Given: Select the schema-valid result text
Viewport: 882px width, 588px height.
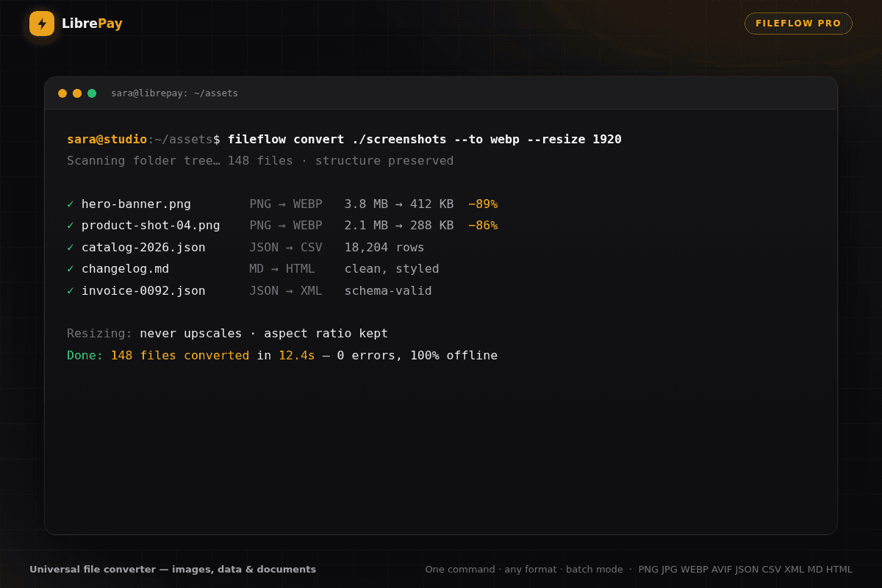Looking at the screenshot, I should (388, 290).
